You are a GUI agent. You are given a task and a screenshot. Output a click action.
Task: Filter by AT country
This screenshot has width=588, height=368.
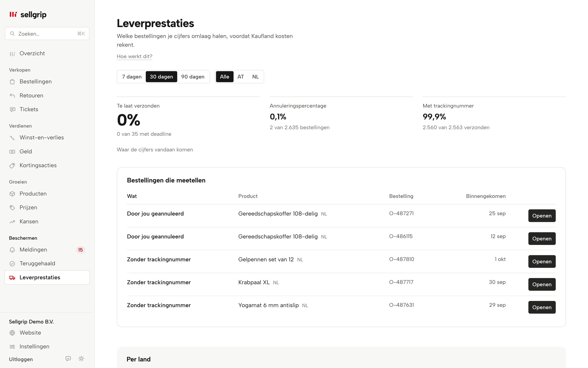point(240,77)
